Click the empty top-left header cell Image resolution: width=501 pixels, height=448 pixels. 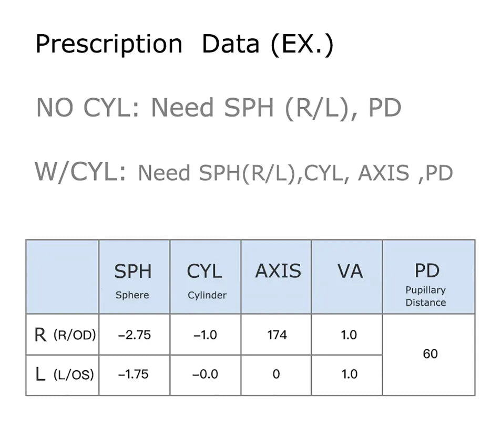coord(63,277)
